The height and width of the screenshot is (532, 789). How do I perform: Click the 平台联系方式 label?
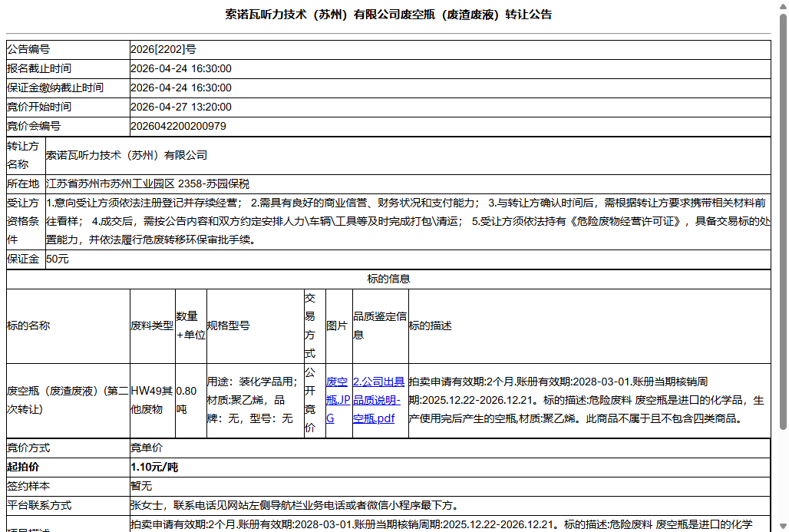pos(39,505)
